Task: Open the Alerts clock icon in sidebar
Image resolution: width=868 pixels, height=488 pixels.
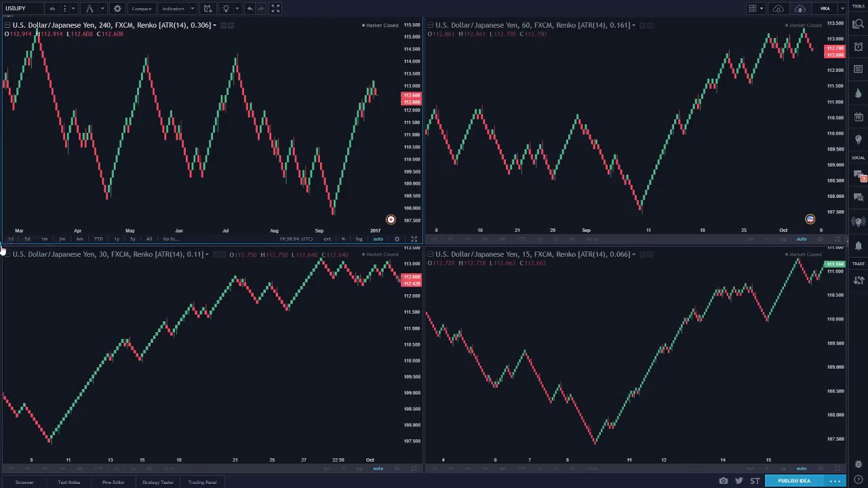Action: (859, 47)
